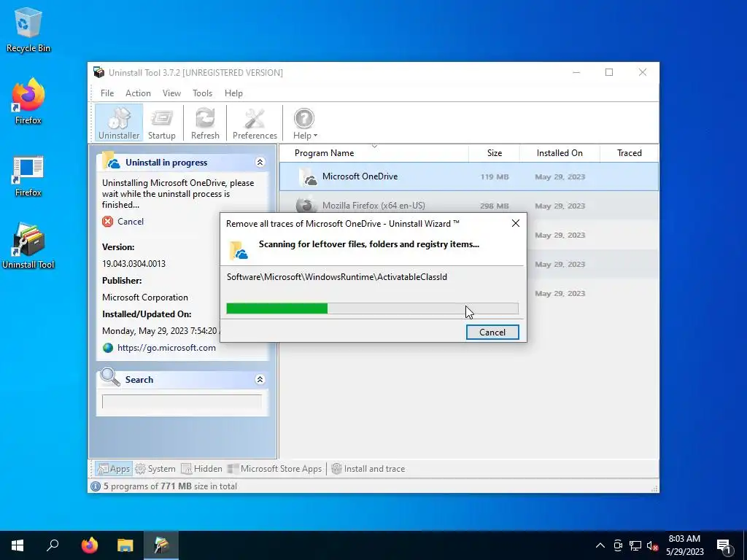
Task: Show hidden system tray icons
Action: pos(600,545)
